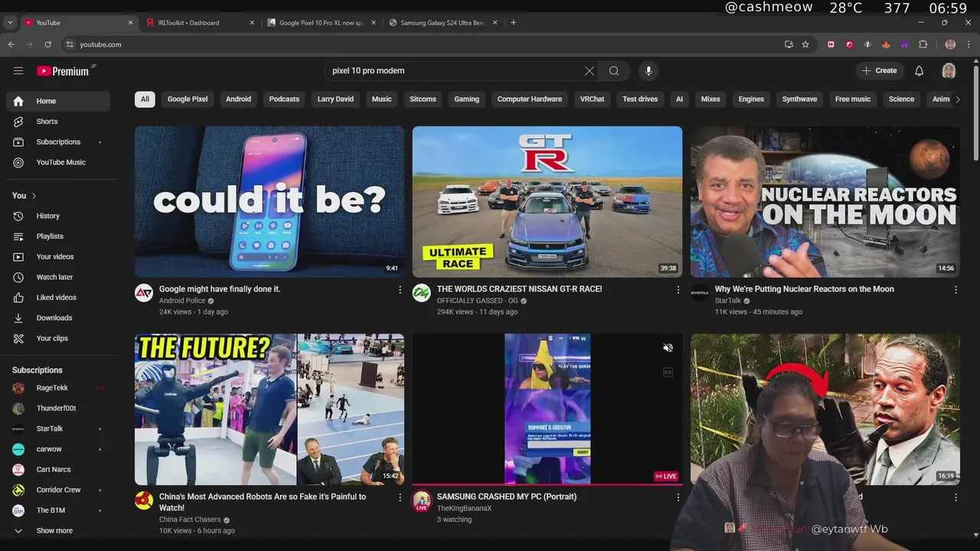Open Your clips in sidebar

click(x=58, y=338)
